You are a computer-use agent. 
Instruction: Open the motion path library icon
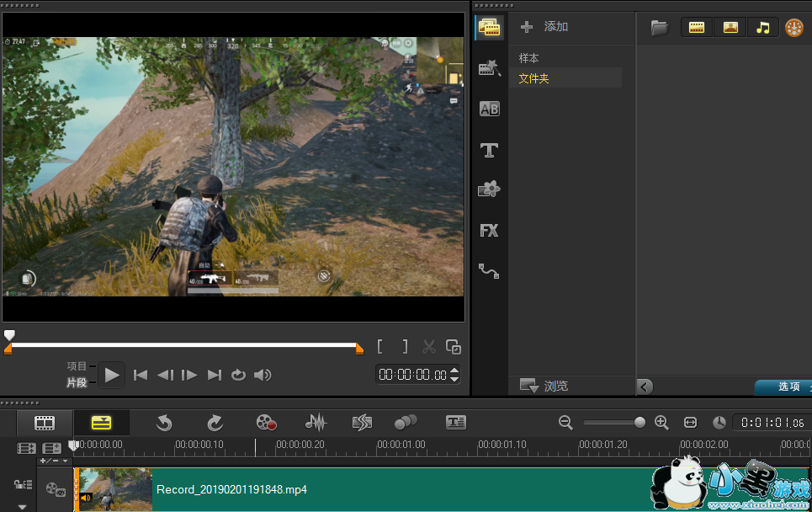click(489, 270)
